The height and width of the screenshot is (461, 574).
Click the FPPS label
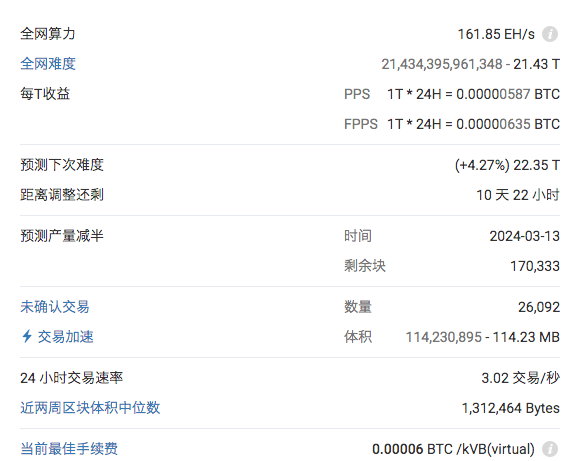pyautogui.click(x=361, y=124)
